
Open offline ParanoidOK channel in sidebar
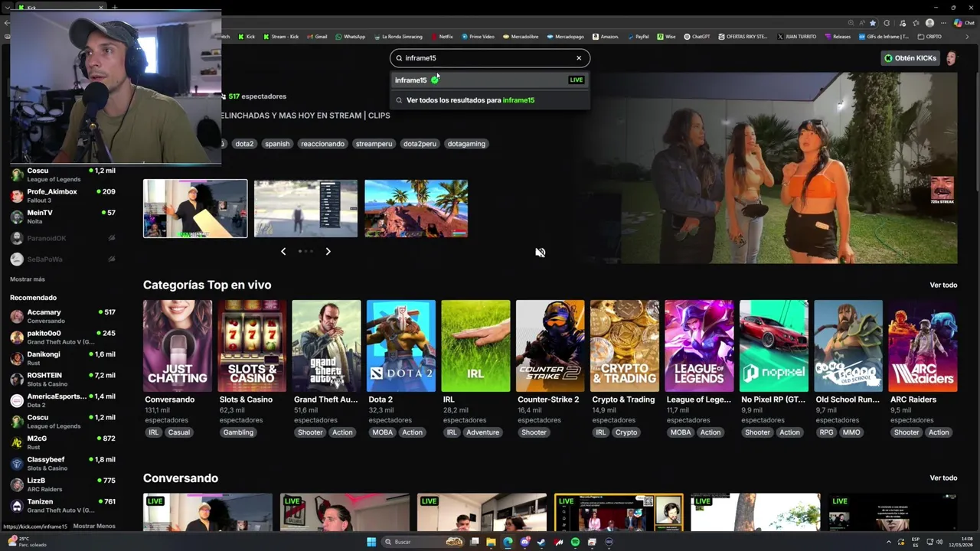click(63, 238)
